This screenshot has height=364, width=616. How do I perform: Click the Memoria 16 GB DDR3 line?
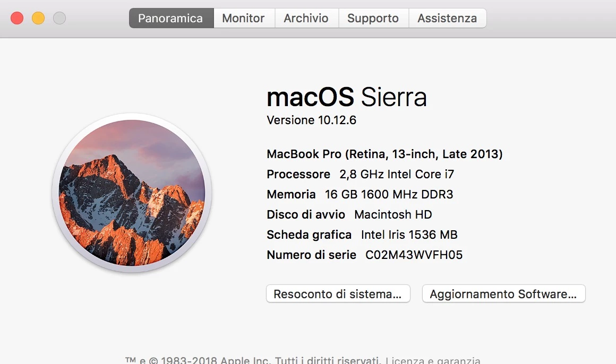coord(360,195)
